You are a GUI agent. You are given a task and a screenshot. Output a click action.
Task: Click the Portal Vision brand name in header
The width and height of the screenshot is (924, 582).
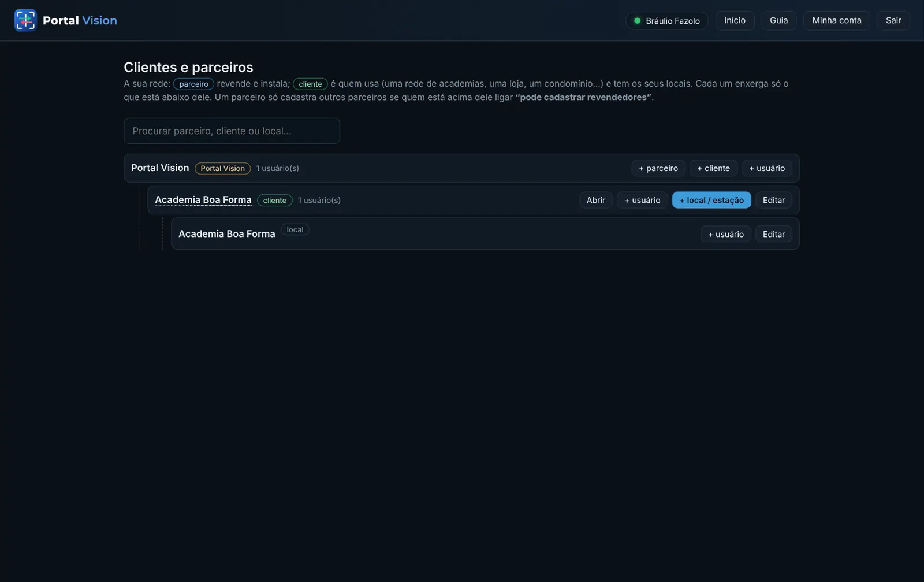[x=80, y=21]
